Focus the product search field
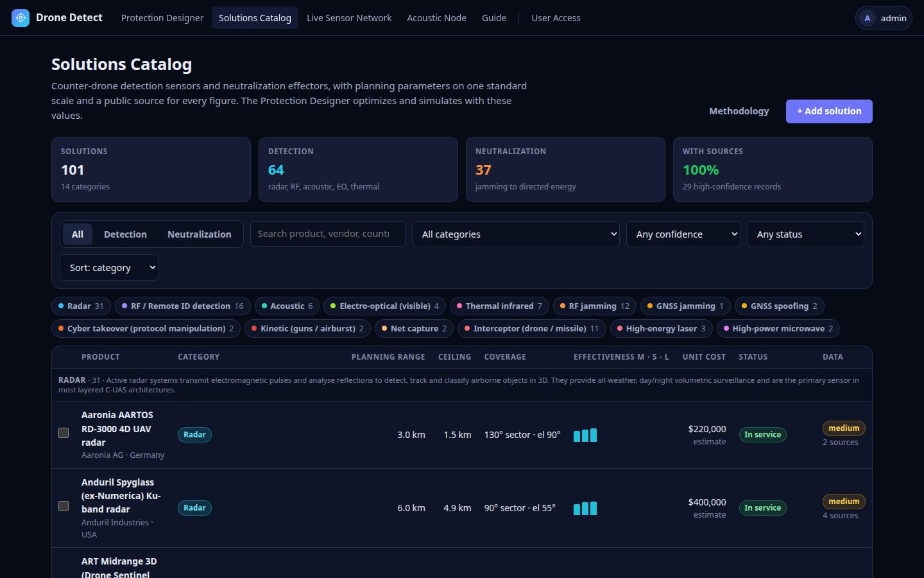This screenshot has width=924, height=578. pos(327,234)
